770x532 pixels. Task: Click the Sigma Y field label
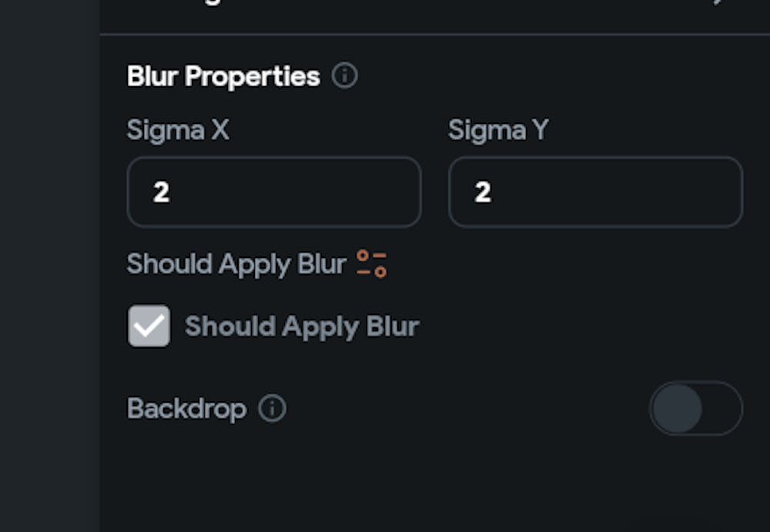498,130
